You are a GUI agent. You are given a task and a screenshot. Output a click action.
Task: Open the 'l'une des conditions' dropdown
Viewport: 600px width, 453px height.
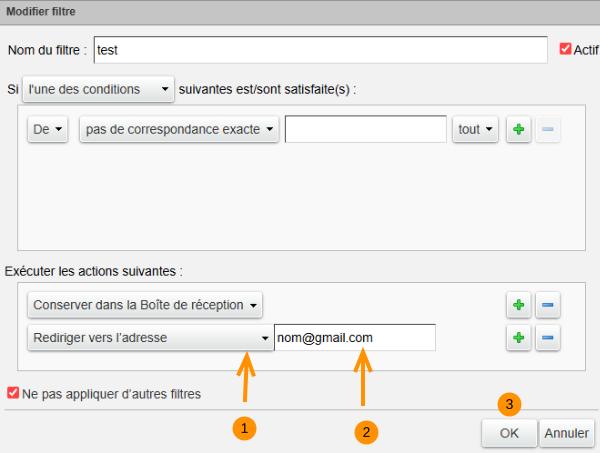pyautogui.click(x=98, y=89)
